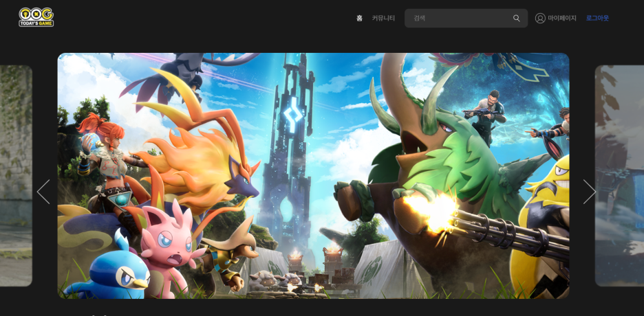Go to 마이페이지 my page
The width and height of the screenshot is (644, 316).
562,18
